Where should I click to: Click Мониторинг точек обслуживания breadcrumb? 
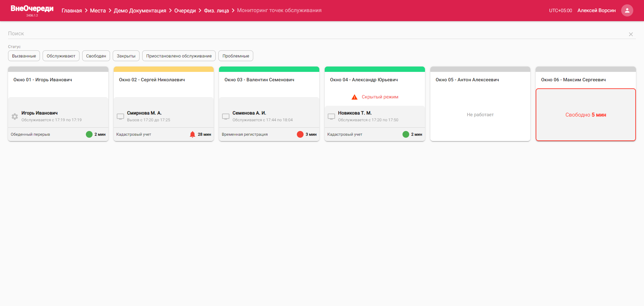point(279,10)
